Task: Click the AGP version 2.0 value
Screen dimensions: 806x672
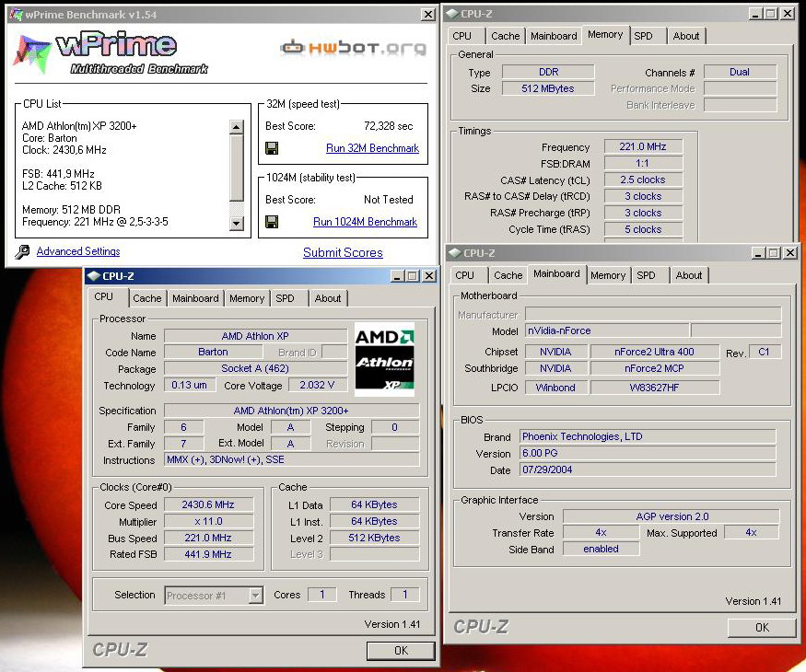Action: coord(672,516)
